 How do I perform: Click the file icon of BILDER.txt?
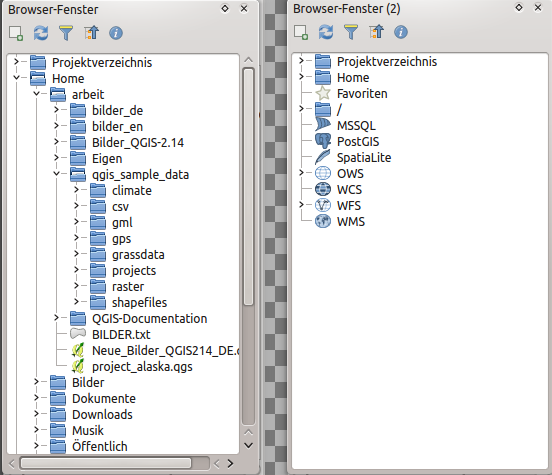coord(78,333)
